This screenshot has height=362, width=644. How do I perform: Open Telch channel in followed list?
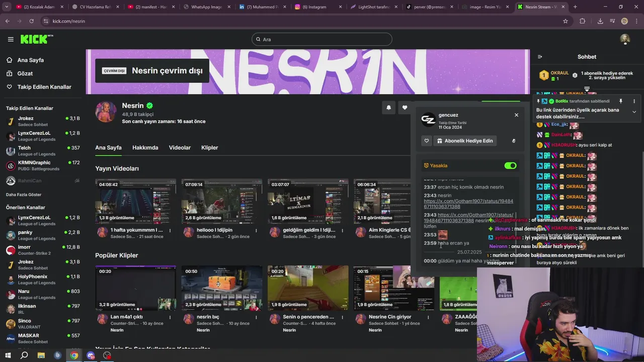click(42, 151)
